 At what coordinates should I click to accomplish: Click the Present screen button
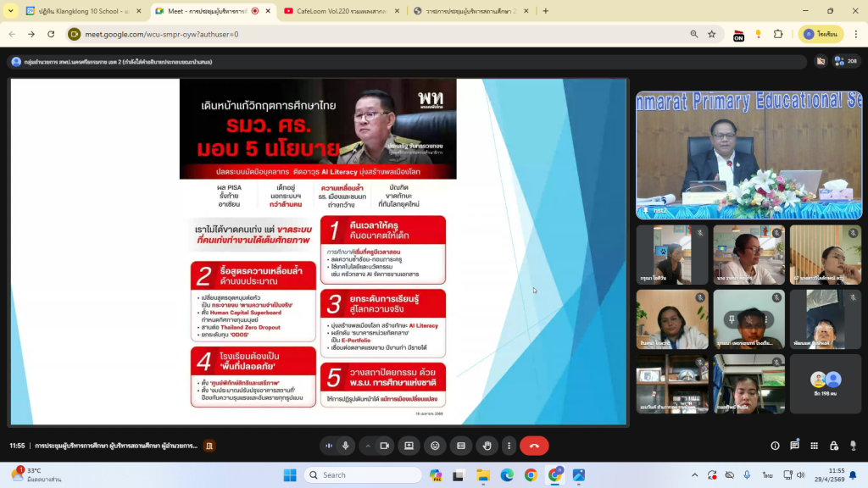409,446
